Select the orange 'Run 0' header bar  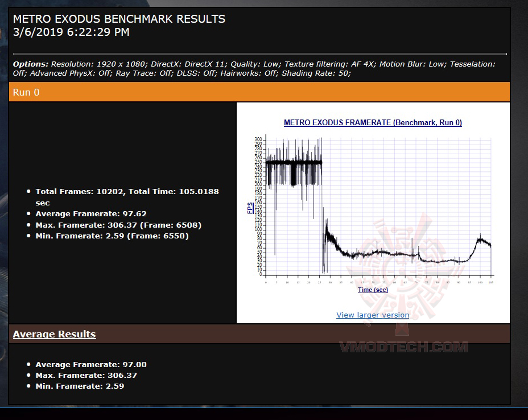pyautogui.click(x=259, y=92)
